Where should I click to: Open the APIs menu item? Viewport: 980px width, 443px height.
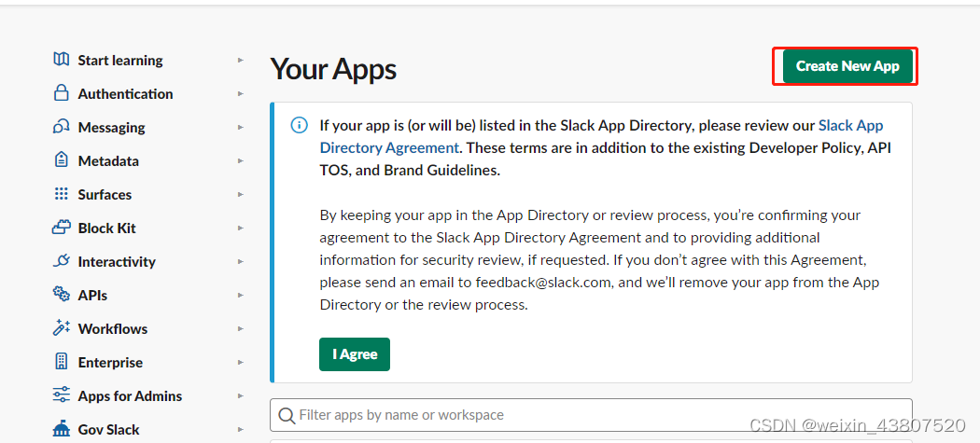tap(92, 295)
